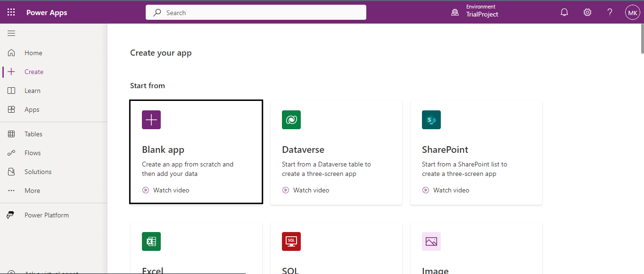Image resolution: width=644 pixels, height=274 pixels.
Task: Open the settings gear icon
Action: click(x=587, y=12)
